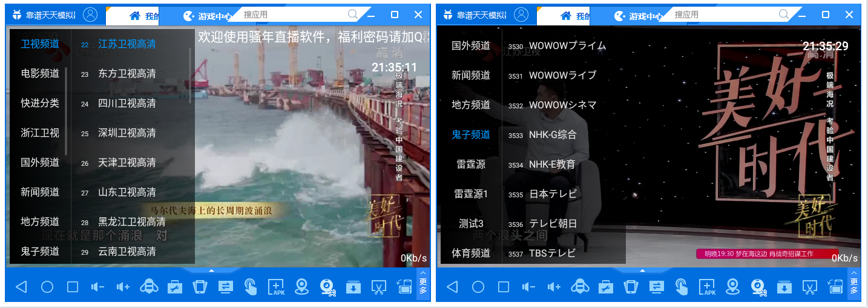Install APK in the right emulator window
Viewport: 868px width, 308px height.
click(x=707, y=287)
